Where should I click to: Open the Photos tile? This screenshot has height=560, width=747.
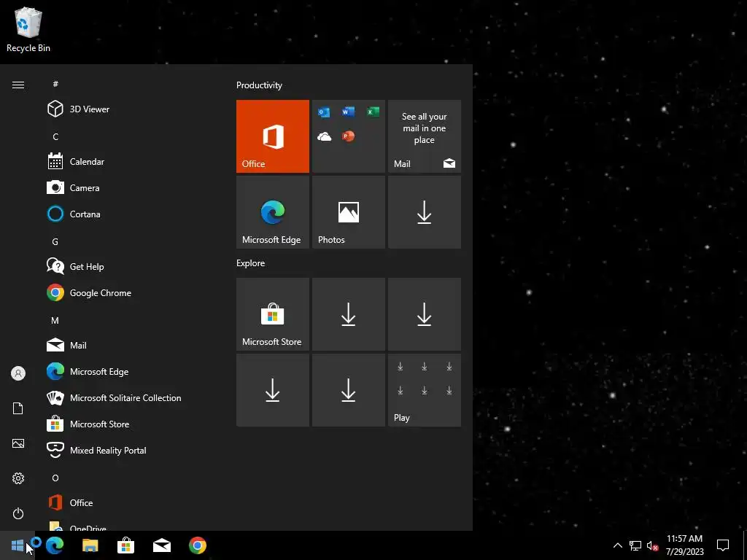tap(348, 212)
